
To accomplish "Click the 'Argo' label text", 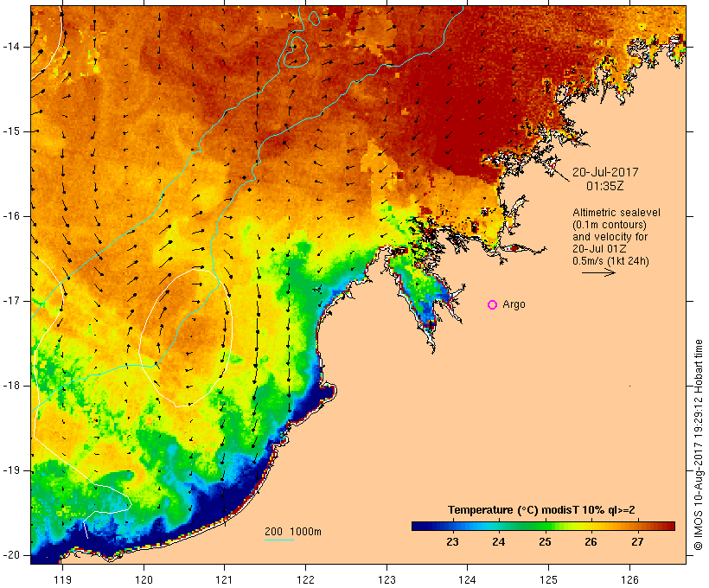I will (x=514, y=304).
